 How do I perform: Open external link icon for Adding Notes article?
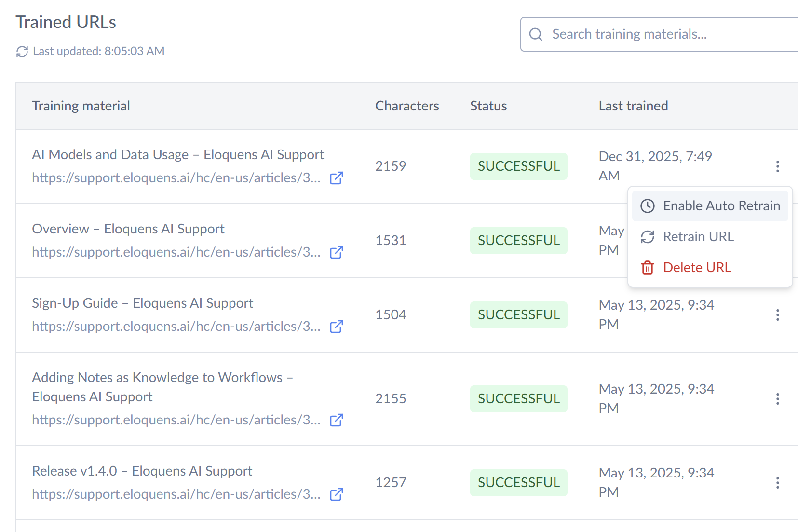(336, 420)
